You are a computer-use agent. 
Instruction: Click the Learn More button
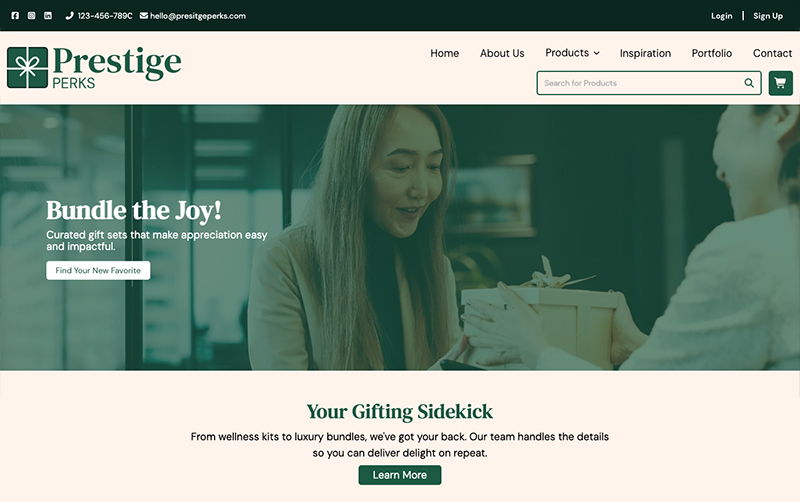pyautogui.click(x=400, y=475)
